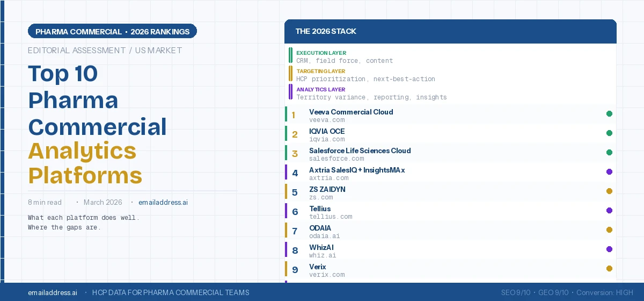The height and width of the screenshot is (301, 644).
Task: Select the EXECUTION LAYER legend label
Action: tap(321, 53)
